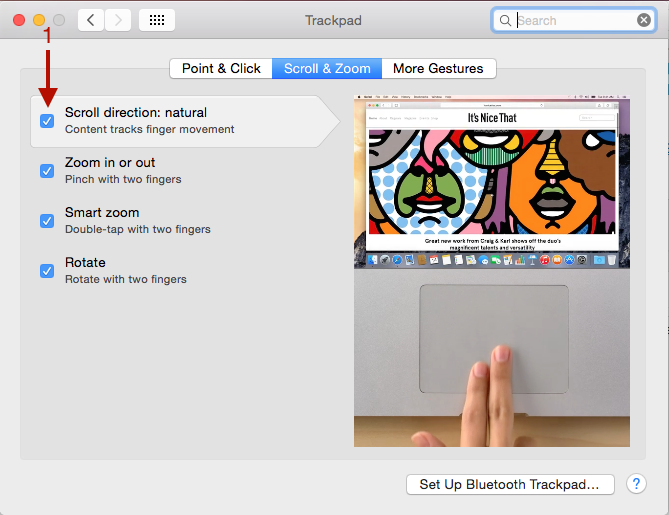The width and height of the screenshot is (669, 515).
Task: Focus the Search input field
Action: click(x=574, y=20)
